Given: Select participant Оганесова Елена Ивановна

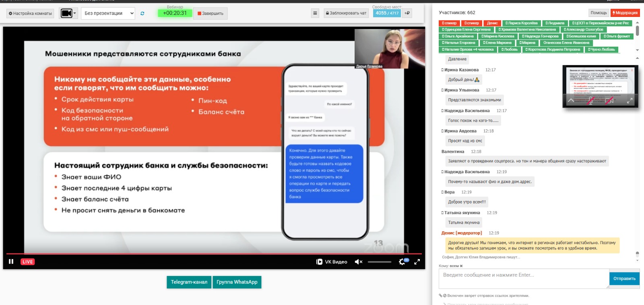Looking at the screenshot, I should 566,43.
